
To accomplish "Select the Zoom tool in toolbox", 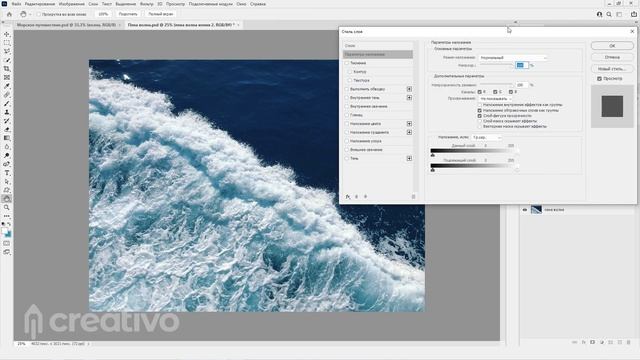I will pyautogui.click(x=7, y=207).
